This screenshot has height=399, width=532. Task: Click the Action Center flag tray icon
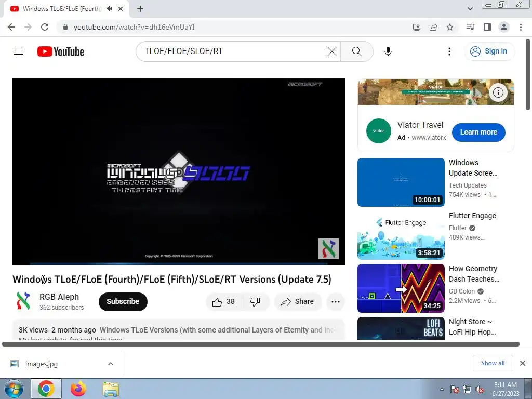click(454, 390)
